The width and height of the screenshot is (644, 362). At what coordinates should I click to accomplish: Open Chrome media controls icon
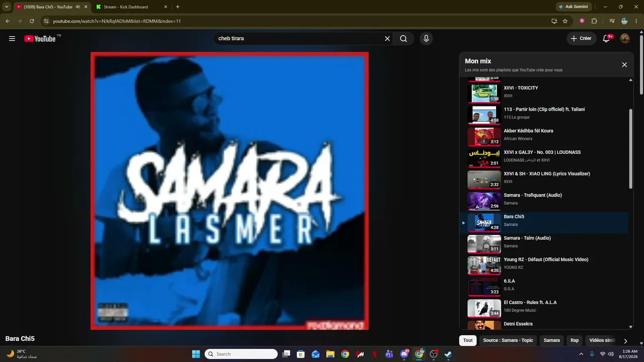[612, 21]
